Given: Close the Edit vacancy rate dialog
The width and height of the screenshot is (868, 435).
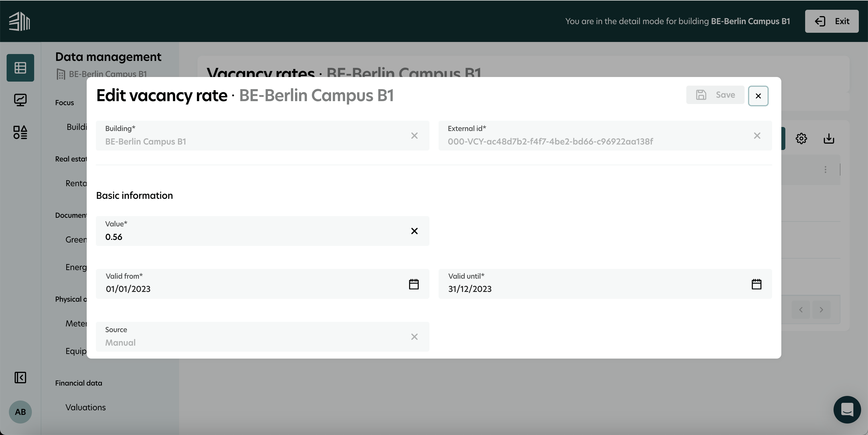Looking at the screenshot, I should click(x=758, y=96).
